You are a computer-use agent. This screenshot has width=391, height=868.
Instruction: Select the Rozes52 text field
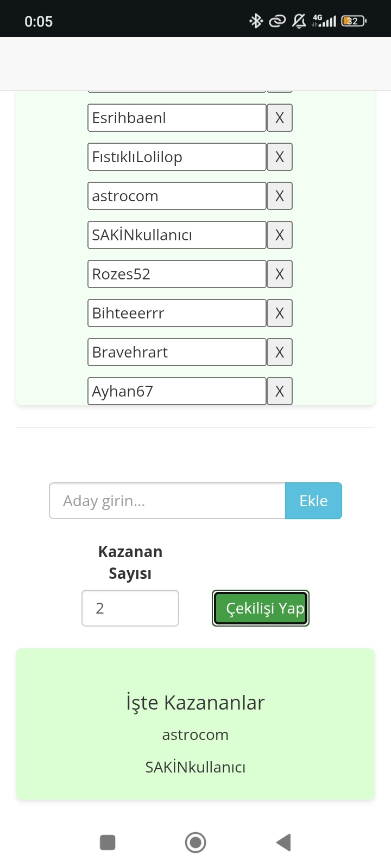177,274
